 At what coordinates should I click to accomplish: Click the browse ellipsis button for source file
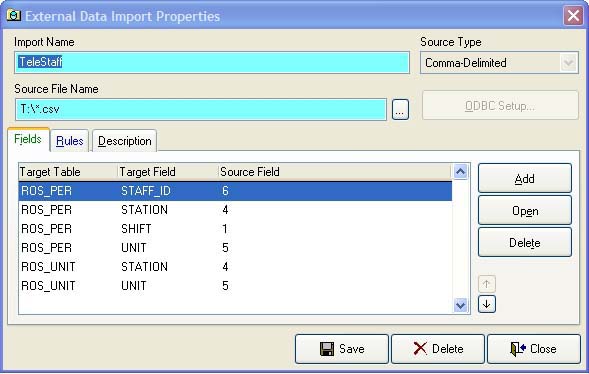(400, 110)
